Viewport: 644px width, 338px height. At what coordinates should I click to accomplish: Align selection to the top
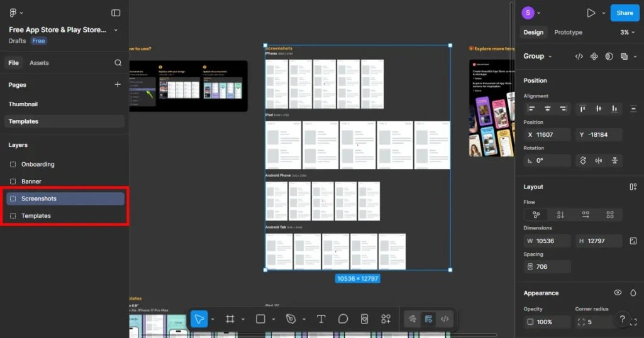(x=582, y=109)
